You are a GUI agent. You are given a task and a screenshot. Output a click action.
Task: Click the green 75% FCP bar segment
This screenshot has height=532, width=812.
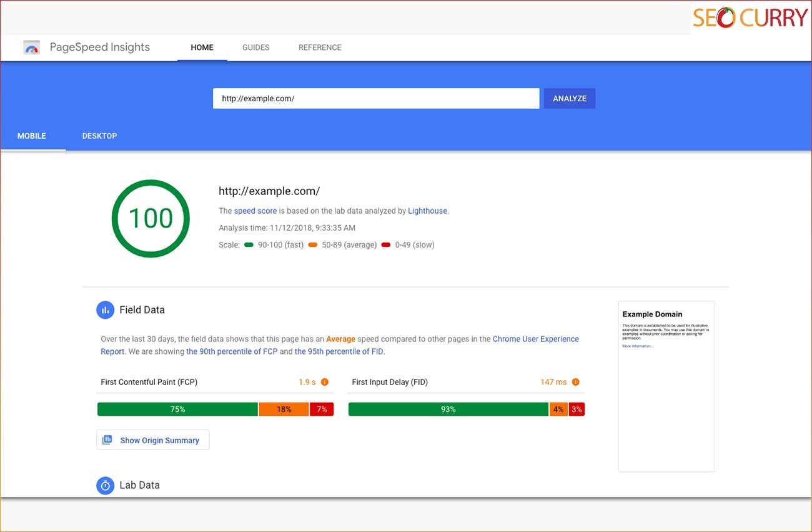[x=177, y=409]
